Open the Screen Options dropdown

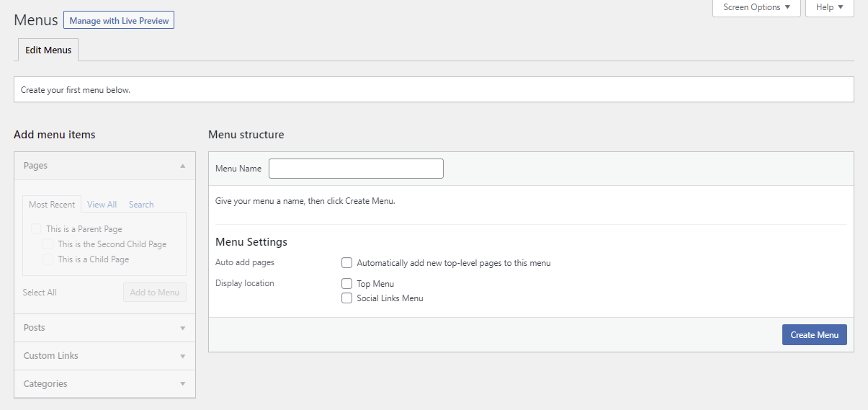[x=756, y=7]
